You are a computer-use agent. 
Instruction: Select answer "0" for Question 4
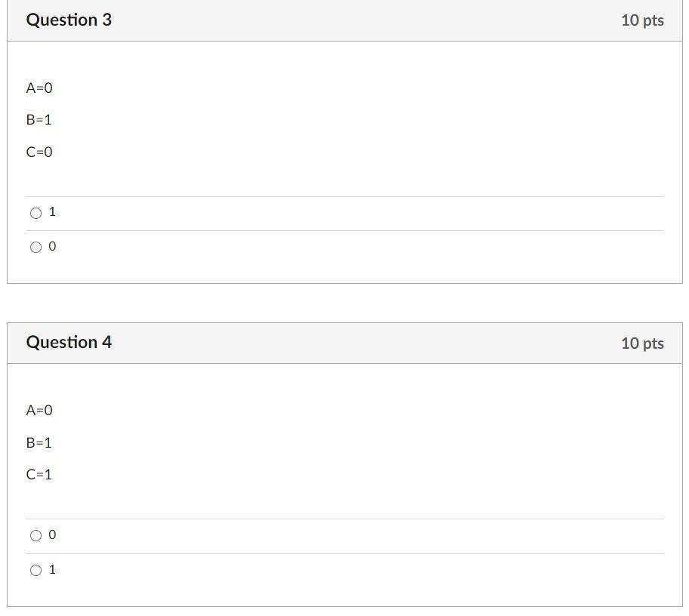(x=36, y=535)
